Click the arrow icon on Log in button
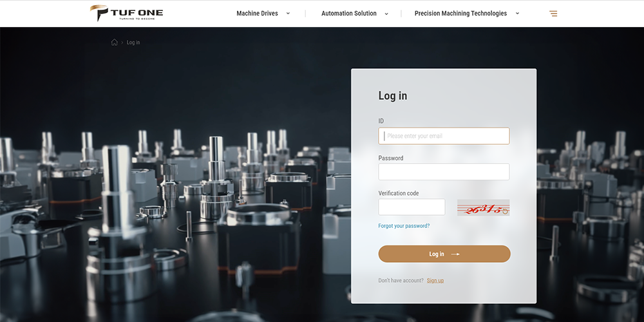The image size is (644, 322). (x=455, y=254)
